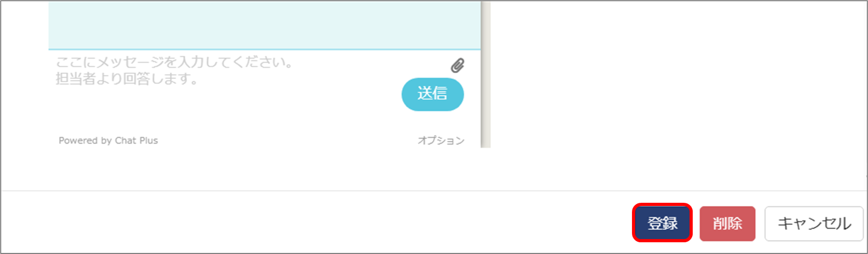Attach a file via the clip icon

pos(457,65)
